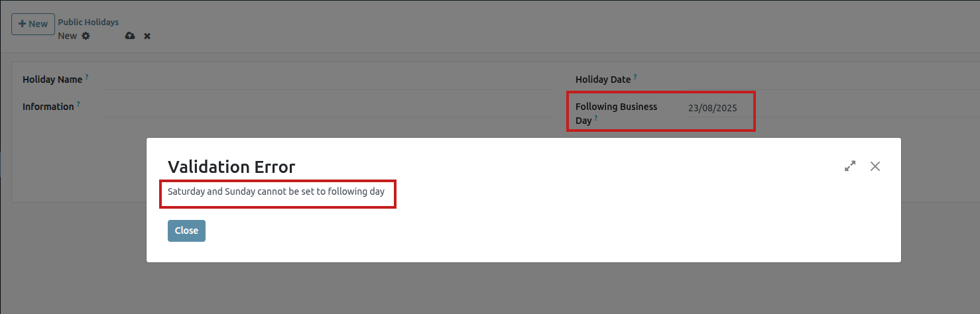Click the New button to create a record
980x314 pixels.
pos(33,24)
